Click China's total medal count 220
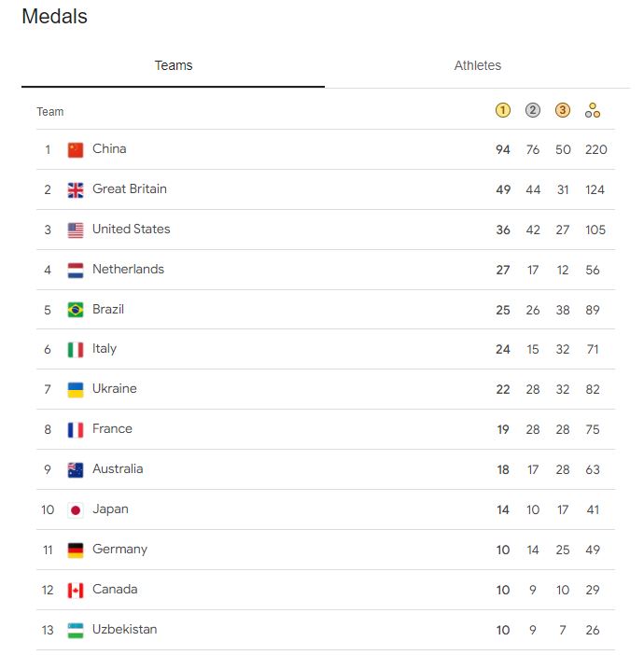 click(x=596, y=149)
